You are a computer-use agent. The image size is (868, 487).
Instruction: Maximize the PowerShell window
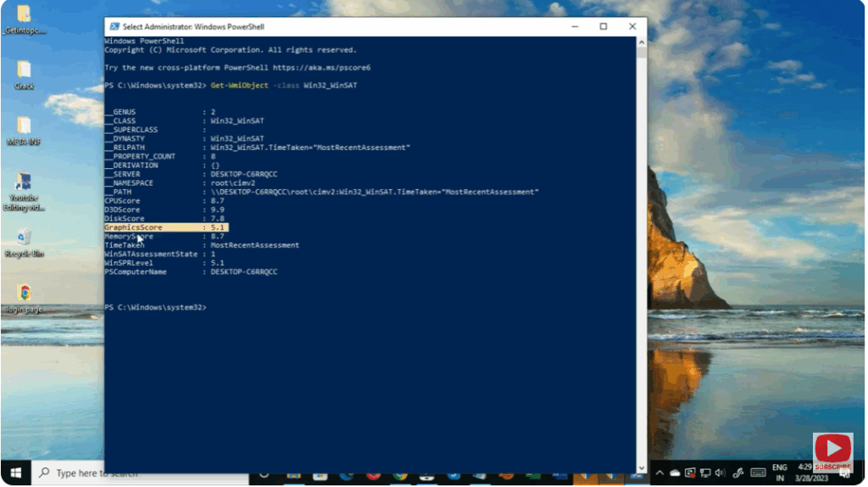[x=604, y=26]
